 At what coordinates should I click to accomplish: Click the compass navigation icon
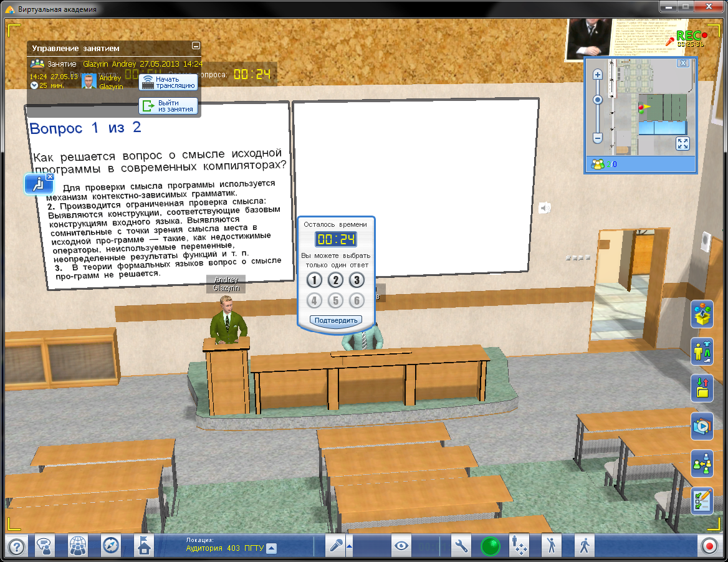coord(111,546)
